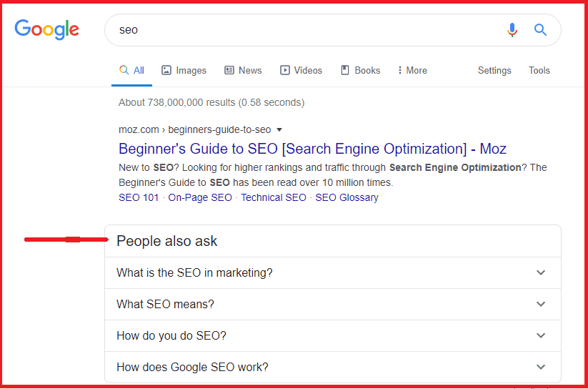Image resolution: width=588 pixels, height=389 pixels.
Task: Click the 'People also ask' heading
Action: pos(167,241)
